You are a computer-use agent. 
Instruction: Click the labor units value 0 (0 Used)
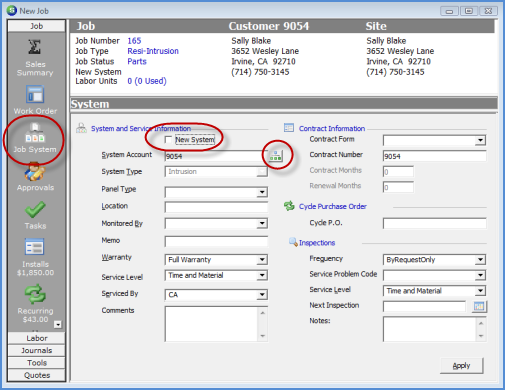click(x=147, y=81)
